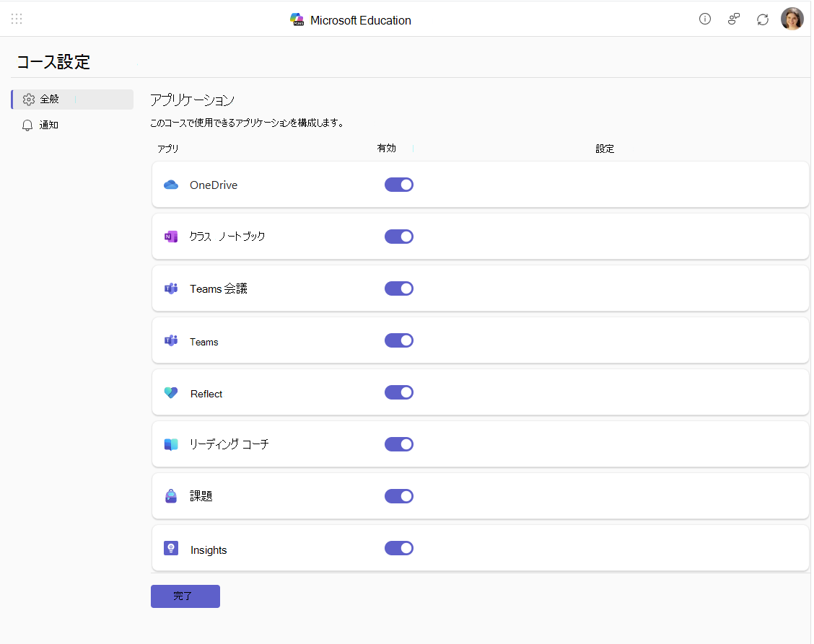Turn off the 課題 toggle

click(398, 496)
